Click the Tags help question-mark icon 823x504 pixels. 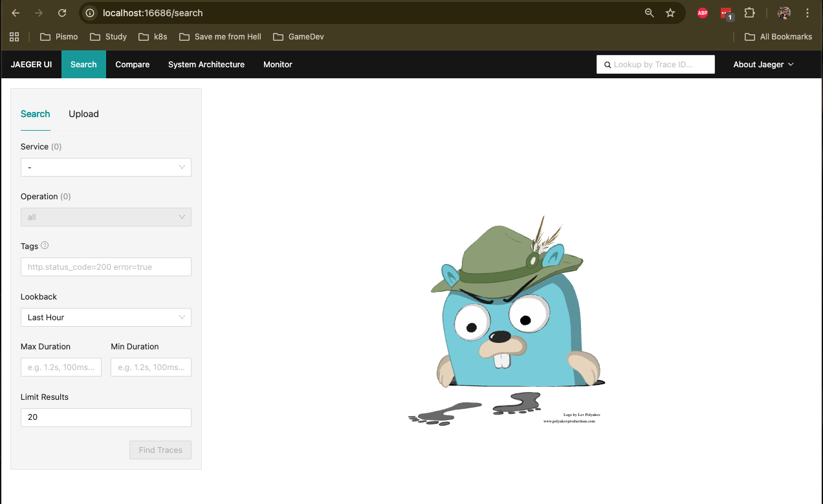[x=45, y=246]
